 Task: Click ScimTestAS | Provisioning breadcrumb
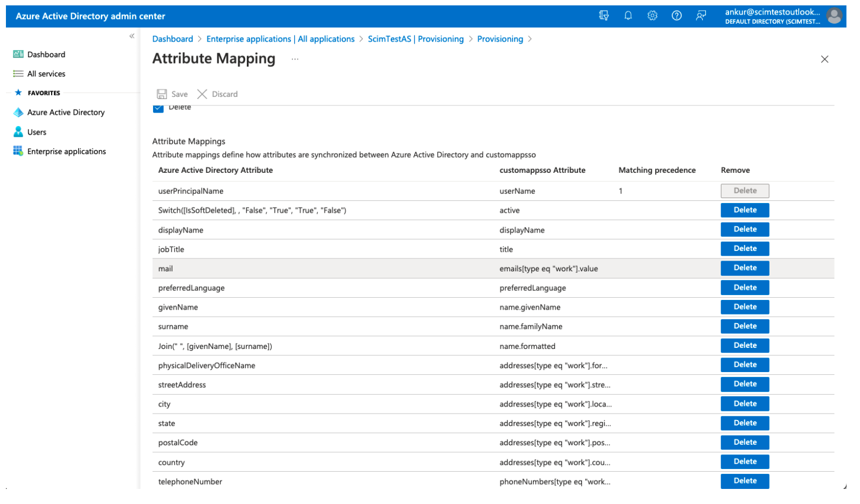click(415, 39)
